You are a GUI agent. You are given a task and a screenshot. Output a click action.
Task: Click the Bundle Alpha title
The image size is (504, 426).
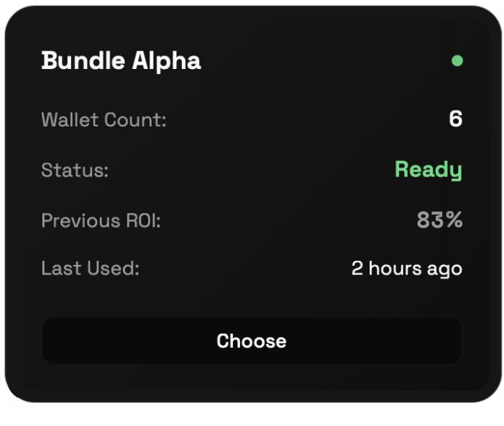(x=121, y=61)
